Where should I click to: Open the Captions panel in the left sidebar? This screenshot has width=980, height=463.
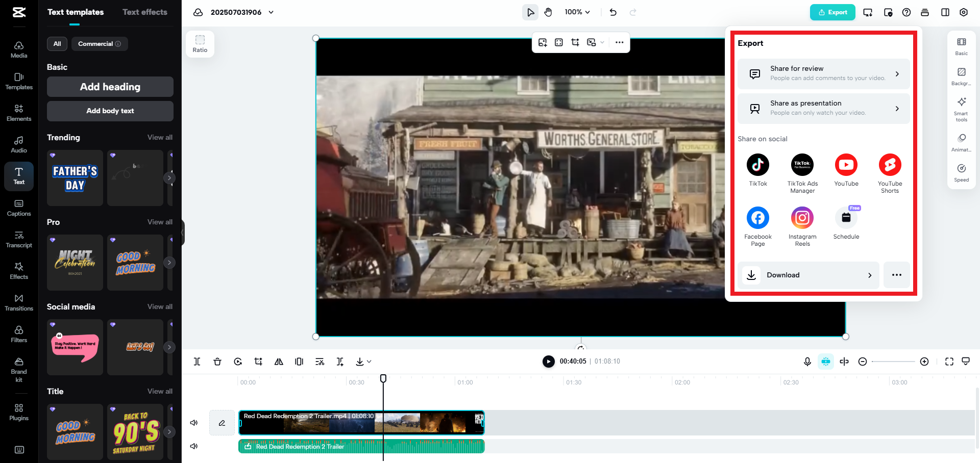19,207
